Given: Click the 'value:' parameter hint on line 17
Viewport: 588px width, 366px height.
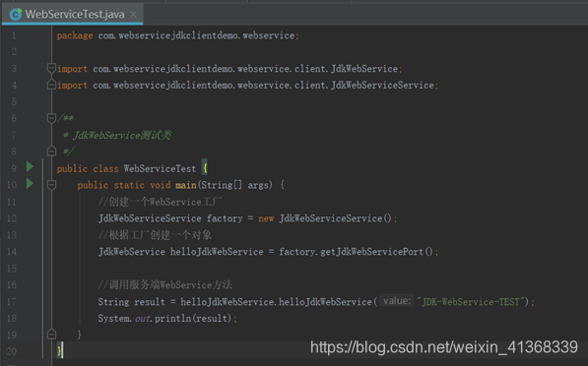Looking at the screenshot, I should (x=397, y=301).
